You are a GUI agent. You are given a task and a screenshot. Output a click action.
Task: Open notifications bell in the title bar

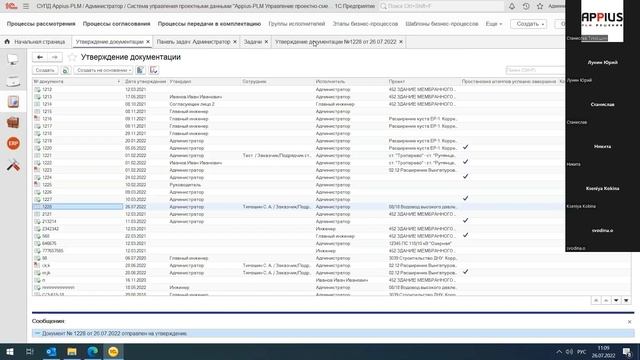click(512, 6)
